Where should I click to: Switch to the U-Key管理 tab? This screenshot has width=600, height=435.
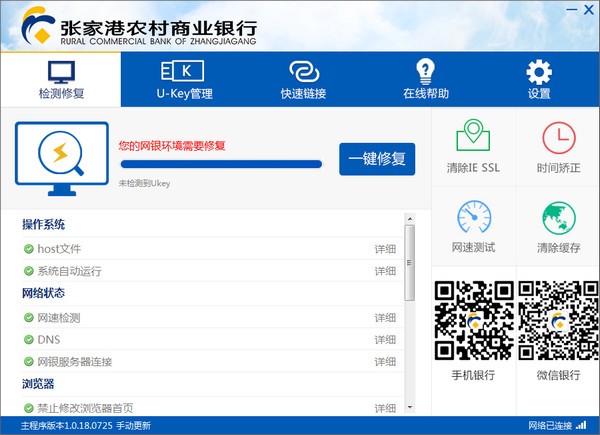(x=184, y=80)
